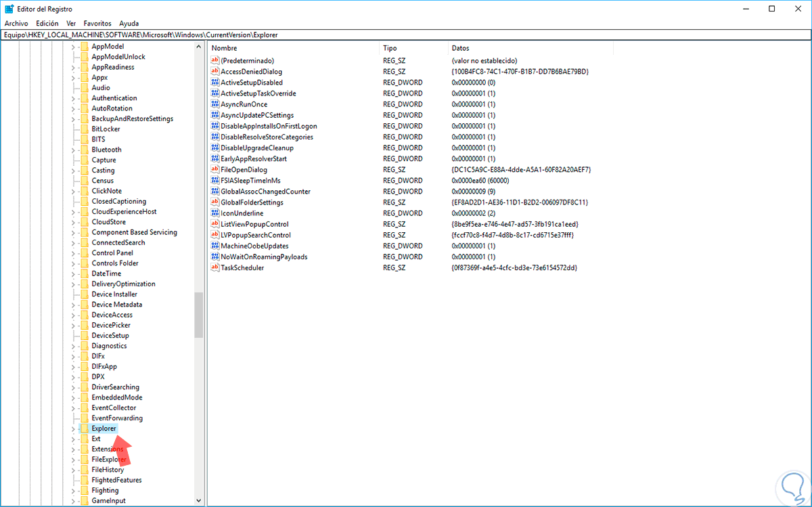Select the (Predeterminado) value icon
The height and width of the screenshot is (507, 812).
[x=215, y=60]
